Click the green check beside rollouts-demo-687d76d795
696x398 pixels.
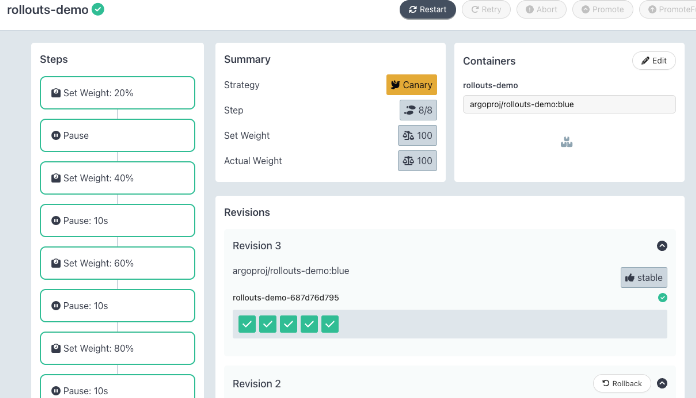[x=662, y=298]
